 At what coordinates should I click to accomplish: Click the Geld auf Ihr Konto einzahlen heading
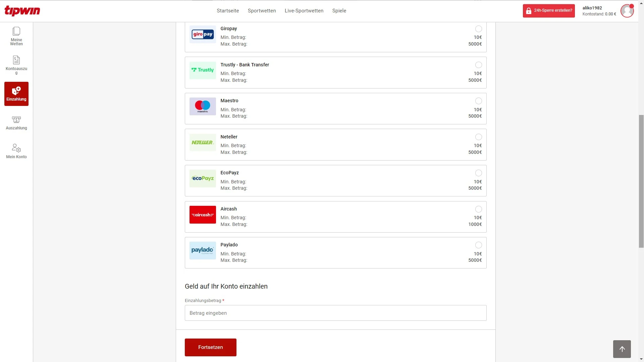tap(226, 287)
